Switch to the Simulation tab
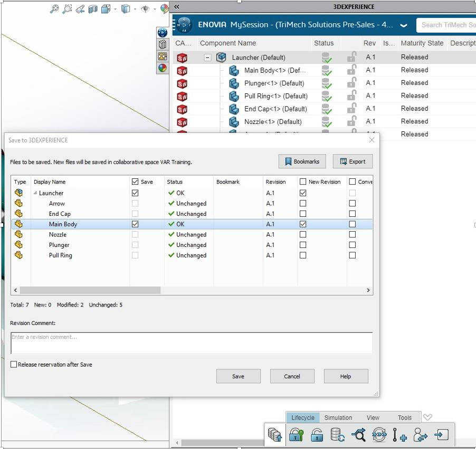Image resolution: width=476 pixels, height=449 pixels. (x=338, y=418)
